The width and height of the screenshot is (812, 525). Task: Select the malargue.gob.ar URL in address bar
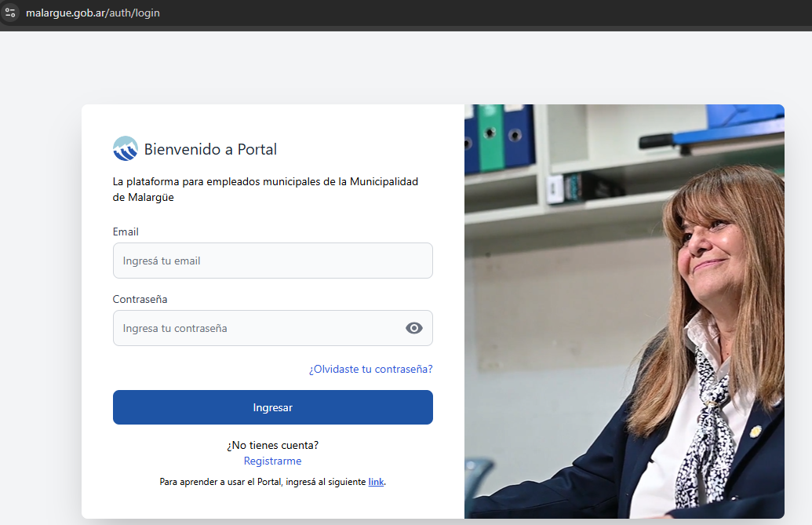pyautogui.click(x=93, y=13)
